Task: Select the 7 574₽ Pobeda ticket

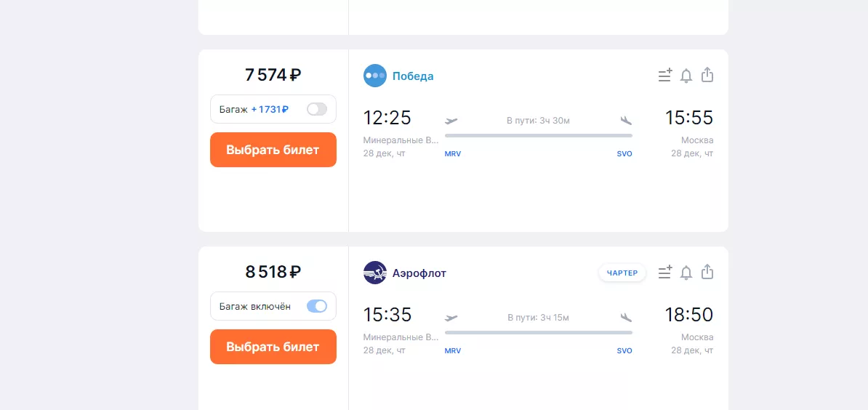Action: [x=273, y=150]
